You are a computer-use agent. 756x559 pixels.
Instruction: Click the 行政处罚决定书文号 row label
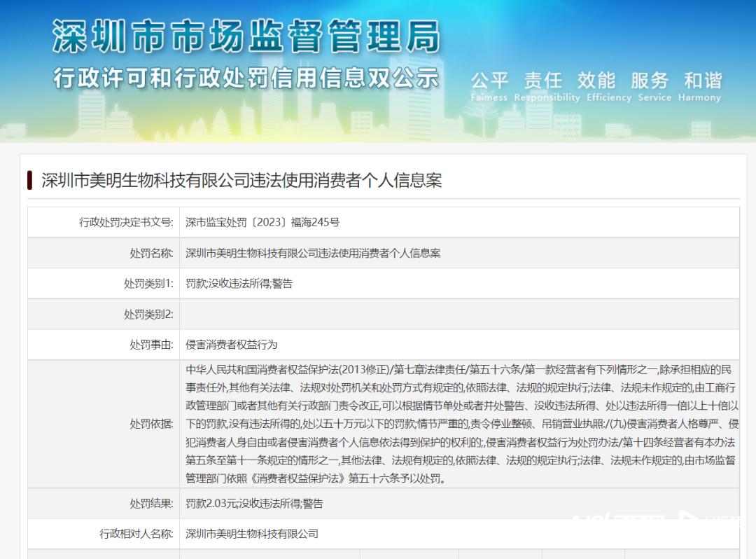pyautogui.click(x=126, y=223)
